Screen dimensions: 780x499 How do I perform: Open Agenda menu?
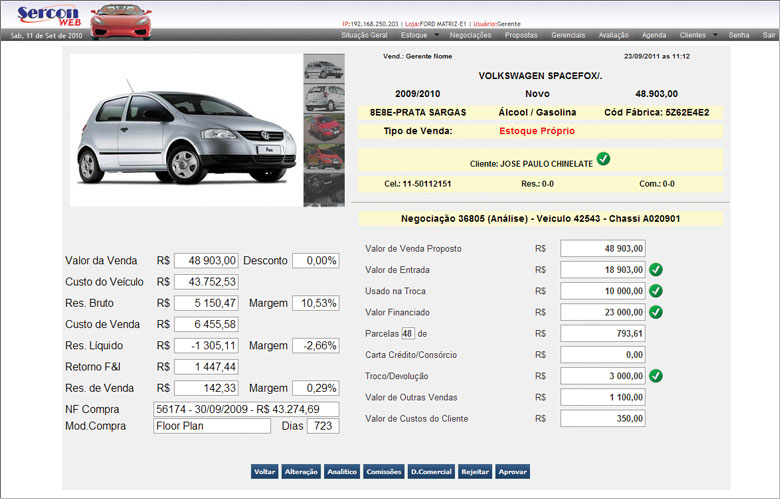654,35
